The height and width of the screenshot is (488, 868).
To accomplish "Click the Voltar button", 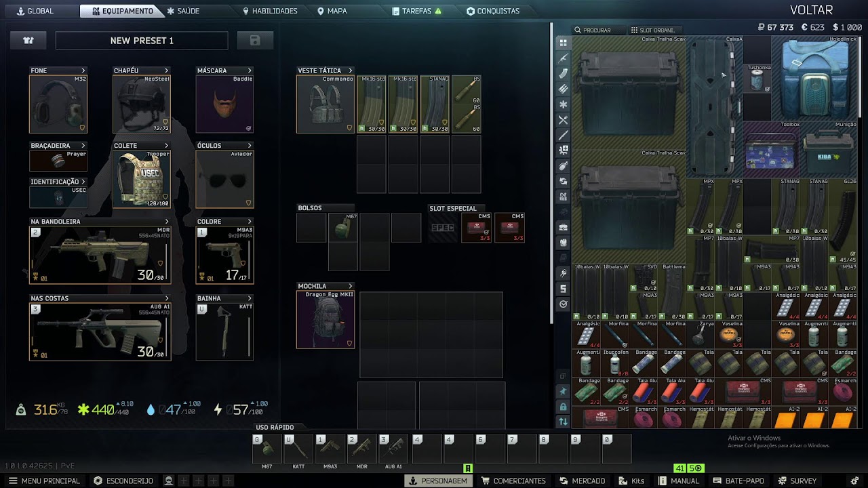I will coord(811,10).
